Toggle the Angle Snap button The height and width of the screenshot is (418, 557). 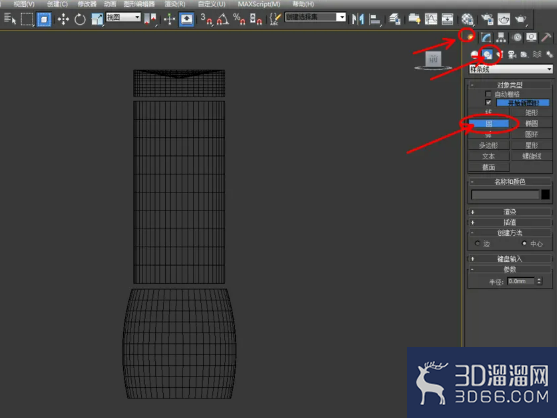[223, 19]
